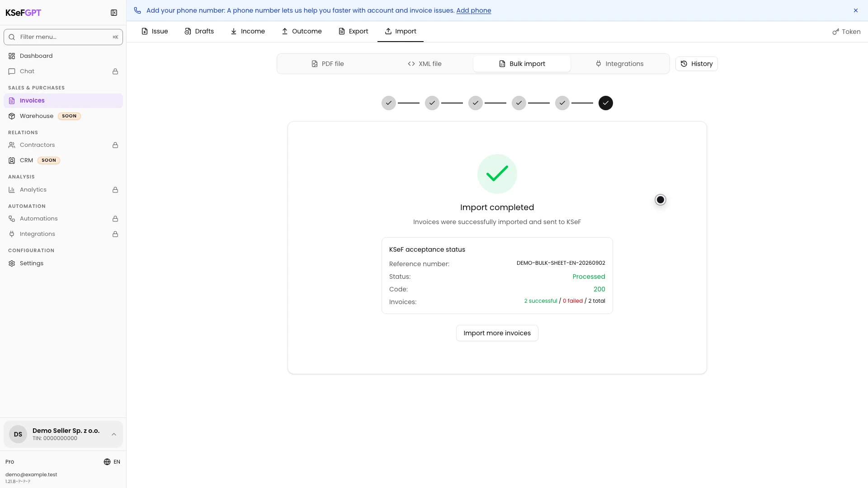Open Settings in the sidebar
Screen dimensions: 868x488
pos(63,263)
